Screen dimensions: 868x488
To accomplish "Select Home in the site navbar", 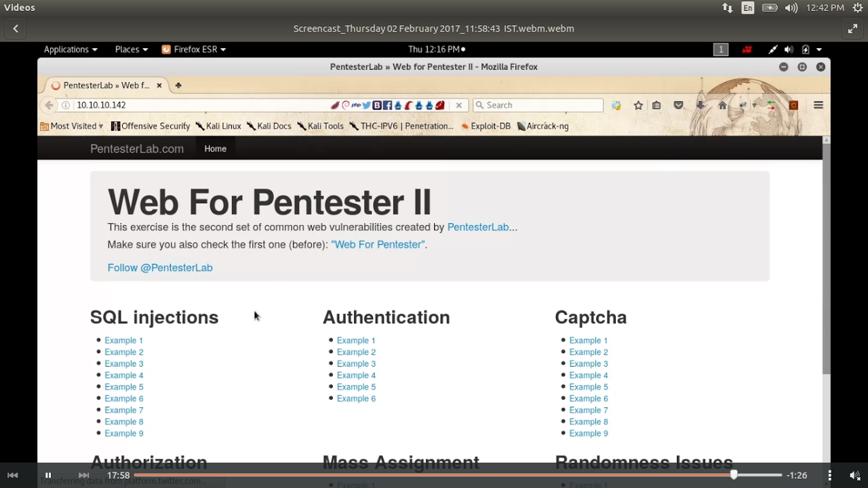I will tap(216, 149).
